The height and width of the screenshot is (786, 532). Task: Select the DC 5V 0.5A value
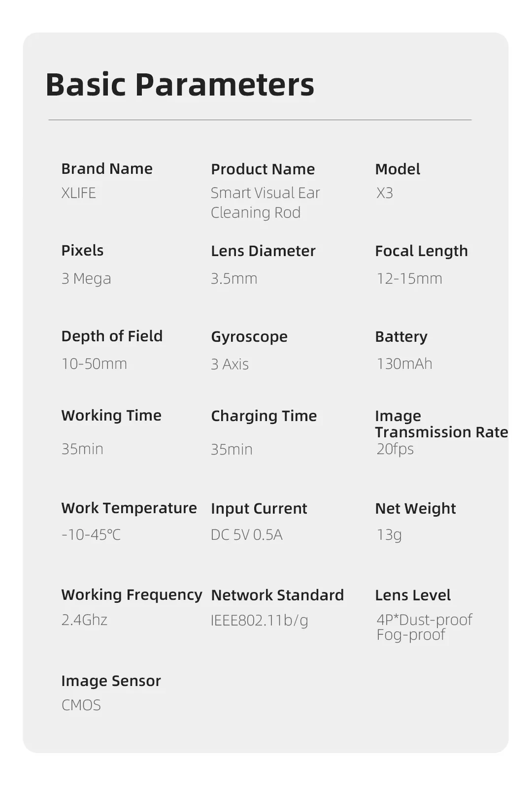[247, 535]
